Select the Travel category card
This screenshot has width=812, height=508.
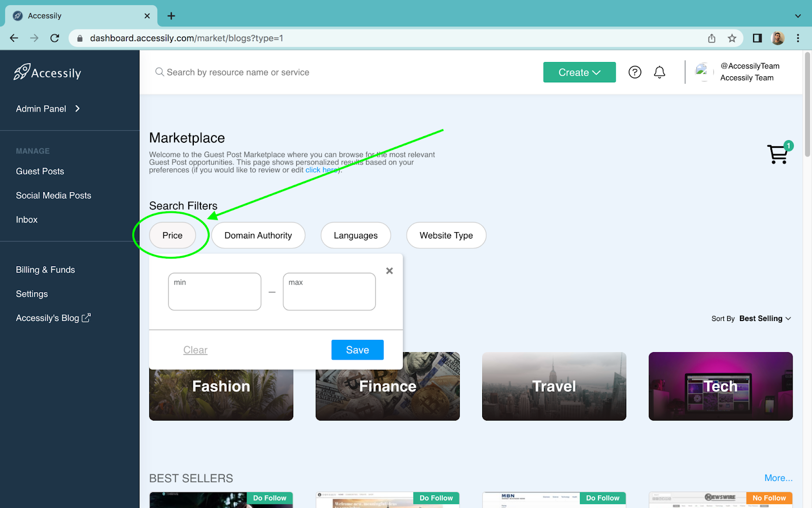(x=554, y=387)
